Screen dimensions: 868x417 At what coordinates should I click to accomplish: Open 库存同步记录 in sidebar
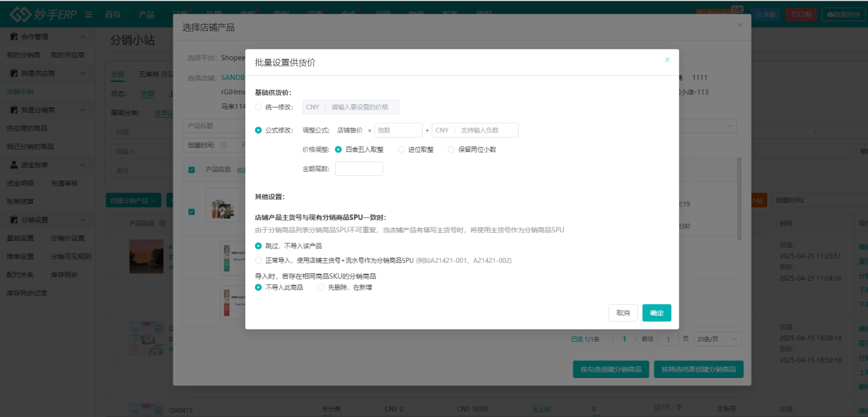click(27, 293)
